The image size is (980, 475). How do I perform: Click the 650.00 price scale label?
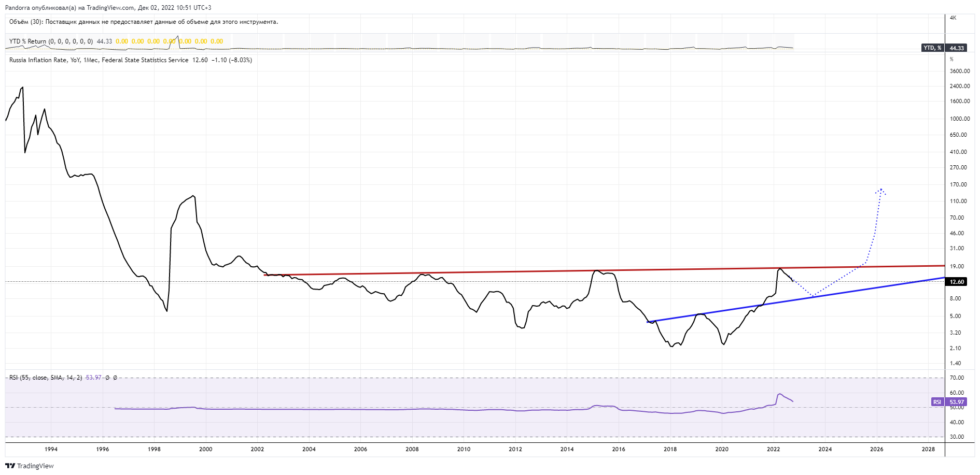958,135
